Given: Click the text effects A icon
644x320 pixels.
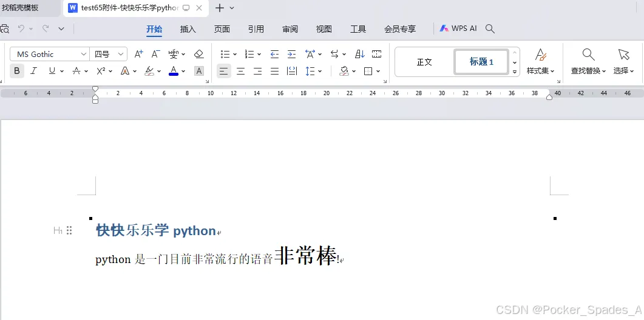Looking at the screenshot, I should (x=125, y=71).
